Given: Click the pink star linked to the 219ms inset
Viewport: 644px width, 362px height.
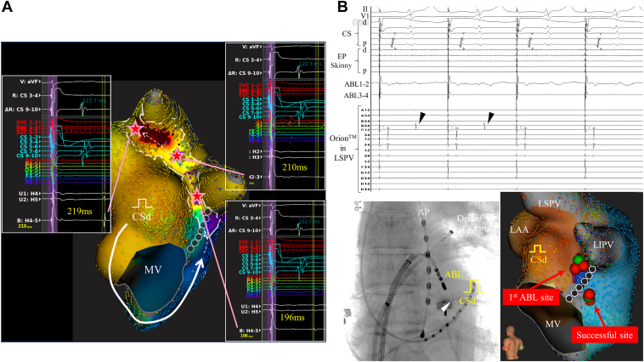Looking at the screenshot, I should pyautogui.click(x=135, y=129).
